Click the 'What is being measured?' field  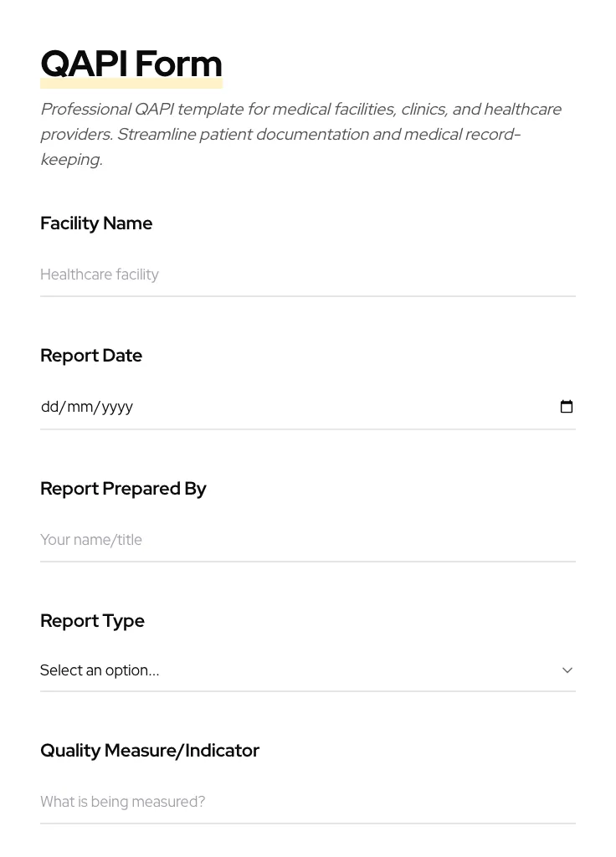[307, 802]
